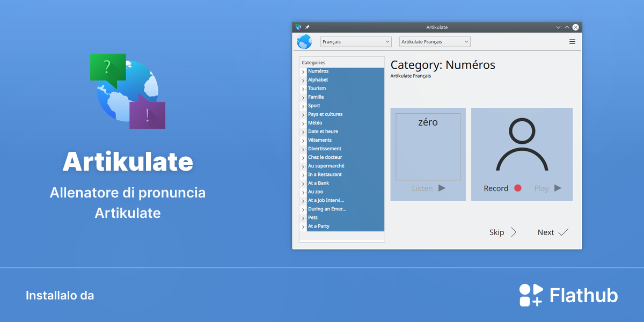Viewport: 644px width, 322px height.
Task: Click the large Artikulate globe logo
Action: click(128, 91)
